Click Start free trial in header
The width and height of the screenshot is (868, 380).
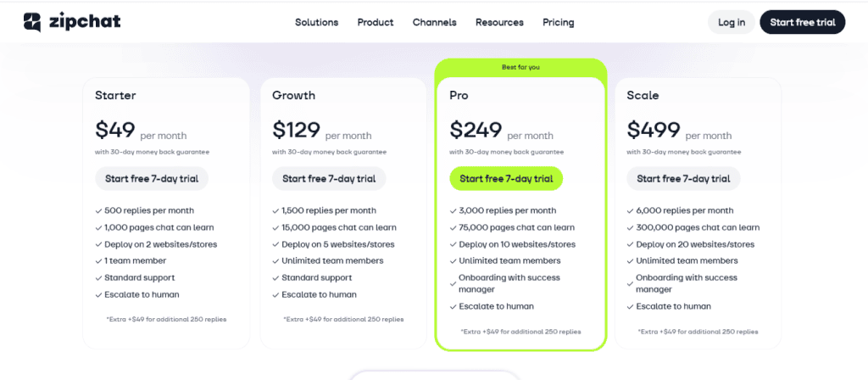[802, 22]
